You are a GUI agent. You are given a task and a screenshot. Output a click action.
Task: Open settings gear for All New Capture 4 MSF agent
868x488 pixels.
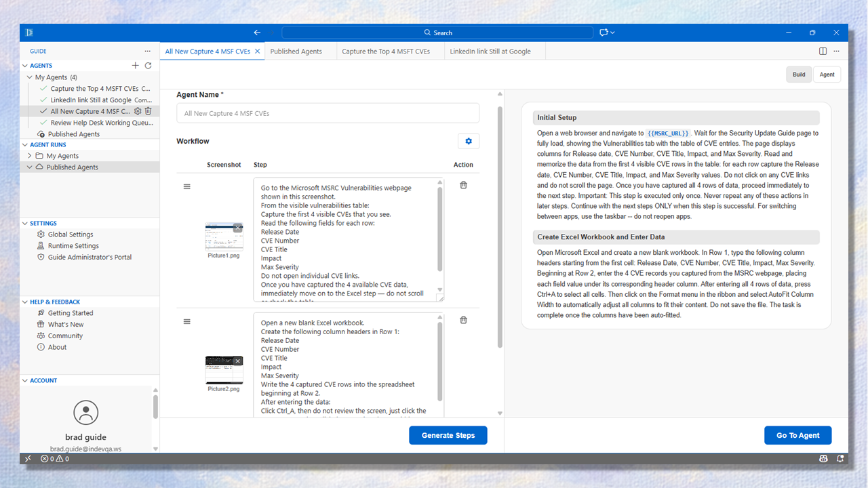click(138, 111)
